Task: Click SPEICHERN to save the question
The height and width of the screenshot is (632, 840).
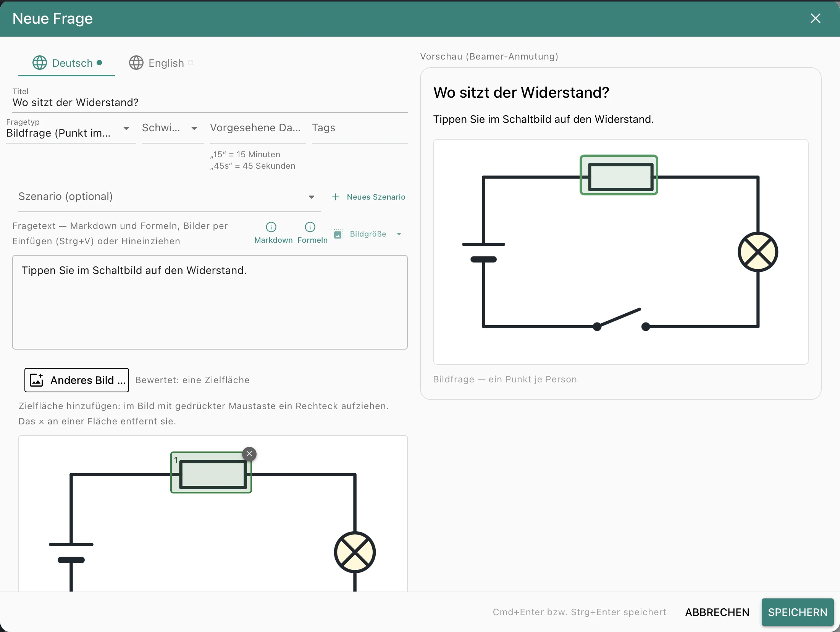Action: pos(798,612)
